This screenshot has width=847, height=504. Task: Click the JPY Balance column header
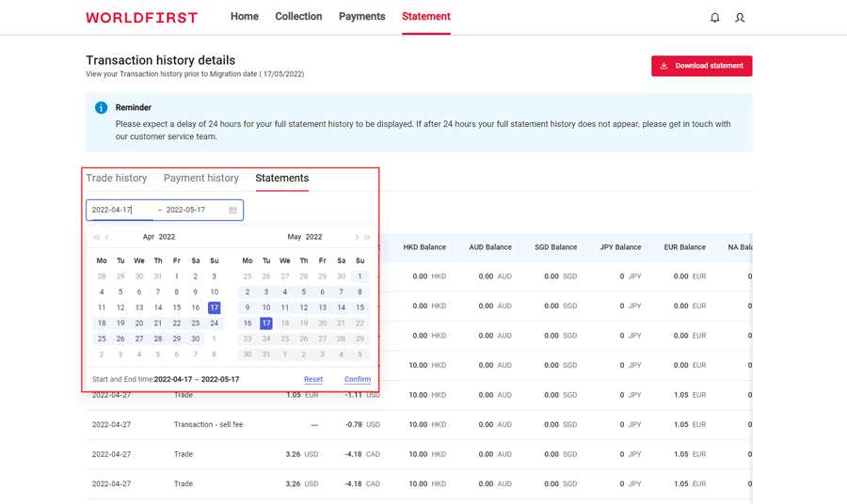(x=620, y=247)
